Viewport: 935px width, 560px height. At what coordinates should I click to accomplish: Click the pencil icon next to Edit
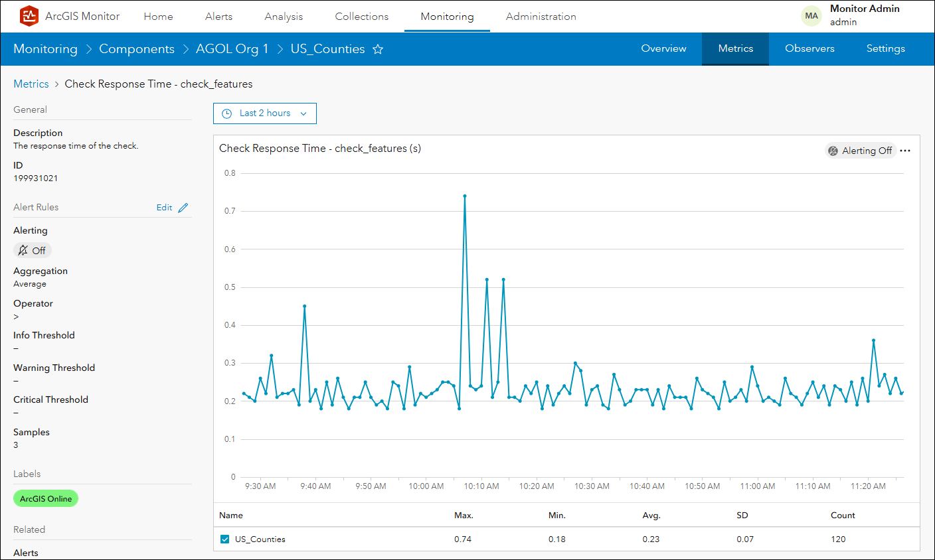tap(183, 208)
